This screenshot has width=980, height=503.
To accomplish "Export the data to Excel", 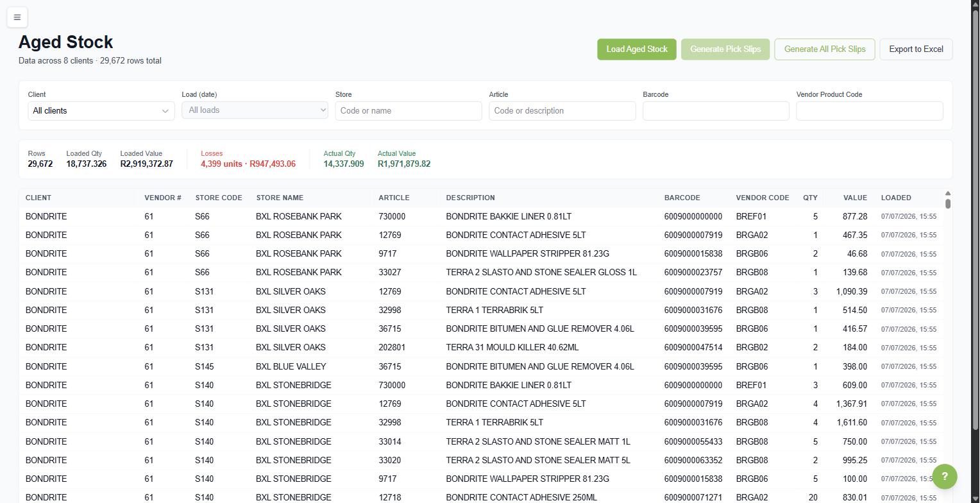I will (916, 49).
